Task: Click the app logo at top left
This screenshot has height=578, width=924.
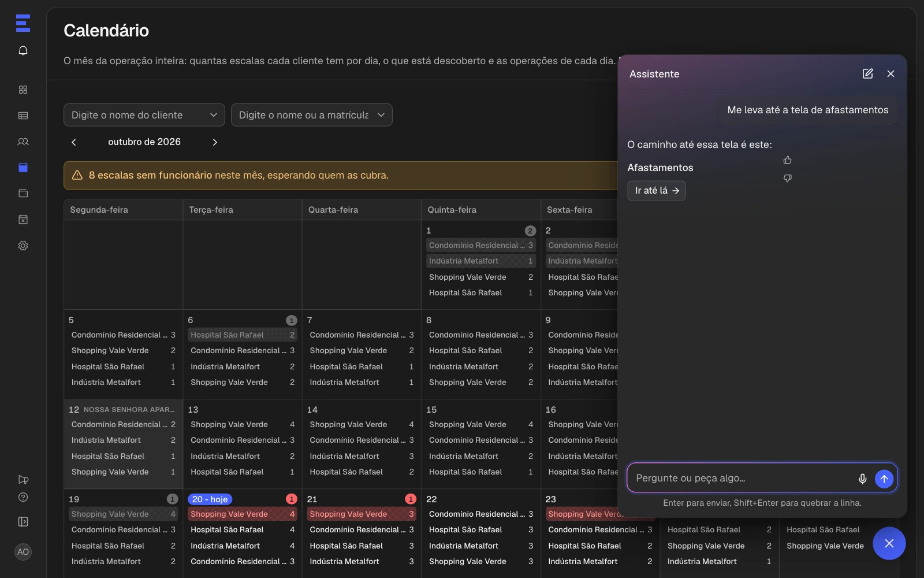Action: (23, 23)
